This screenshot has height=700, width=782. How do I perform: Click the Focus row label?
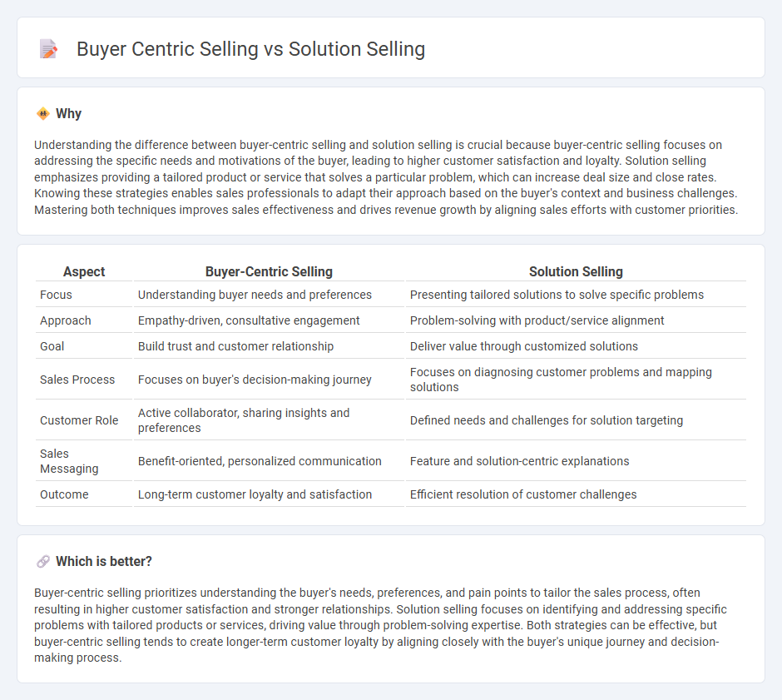coord(56,295)
